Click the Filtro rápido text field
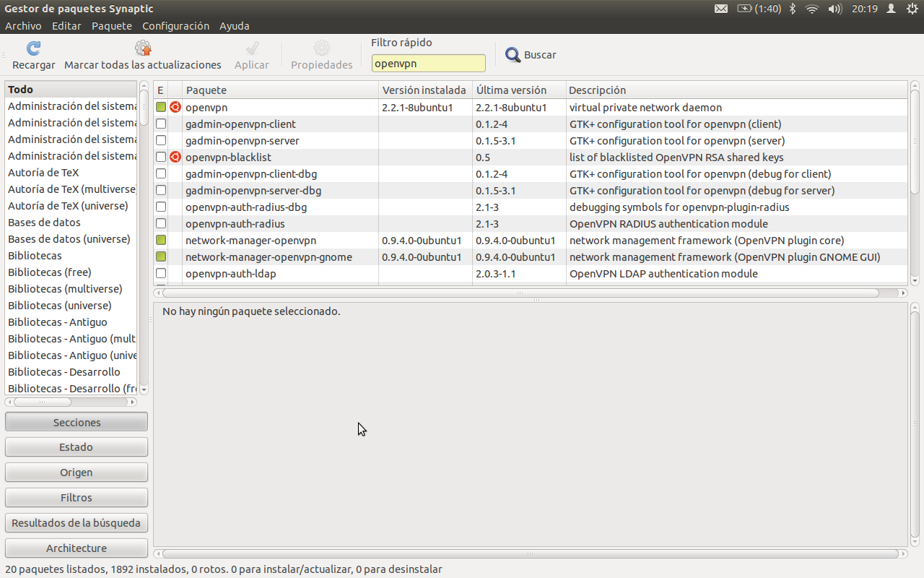 tap(429, 63)
